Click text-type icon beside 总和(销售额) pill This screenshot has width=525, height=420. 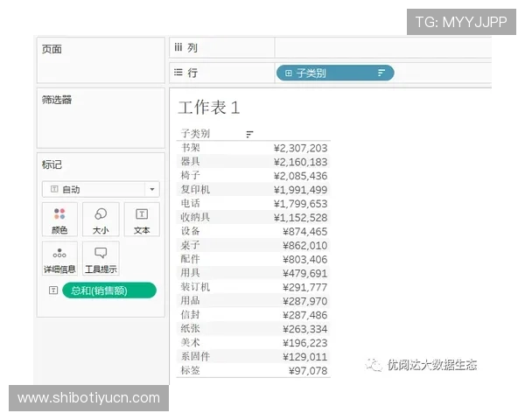(x=53, y=290)
